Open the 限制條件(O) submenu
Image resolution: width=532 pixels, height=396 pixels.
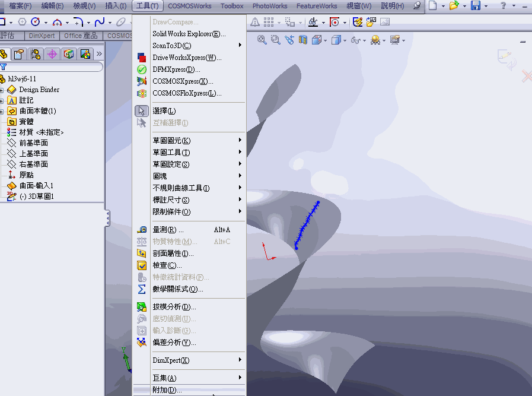click(x=189, y=211)
